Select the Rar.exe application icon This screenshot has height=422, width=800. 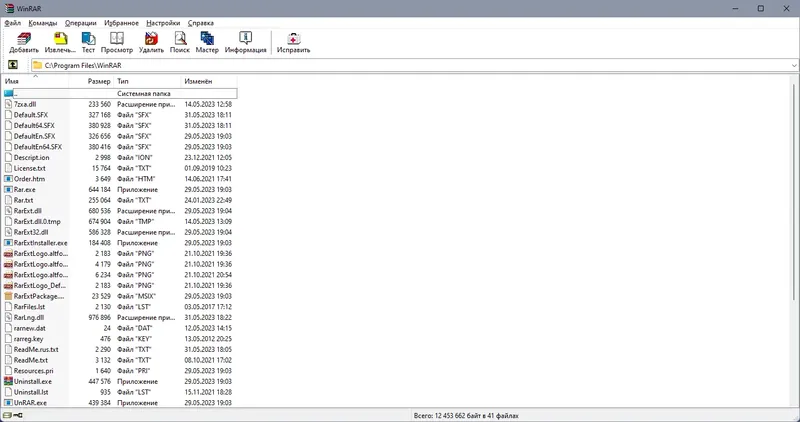[x=8, y=189]
